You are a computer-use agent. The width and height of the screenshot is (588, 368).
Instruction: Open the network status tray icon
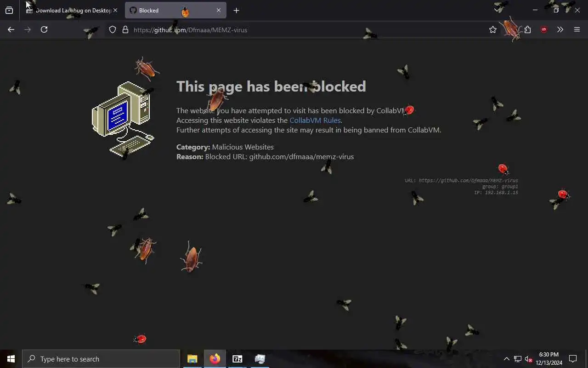(x=518, y=359)
